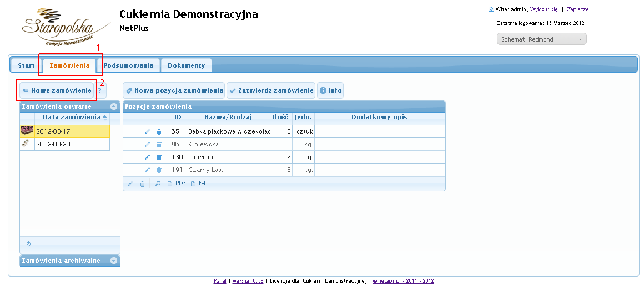Refresh the open orders list
Image resolution: width=644 pixels, height=291 pixels.
28,244
